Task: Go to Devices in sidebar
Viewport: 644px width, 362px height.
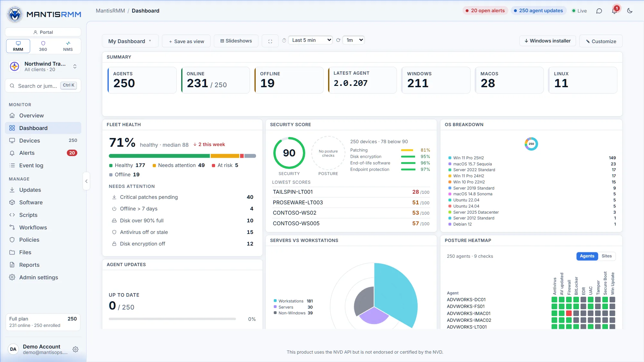Action: point(43,141)
